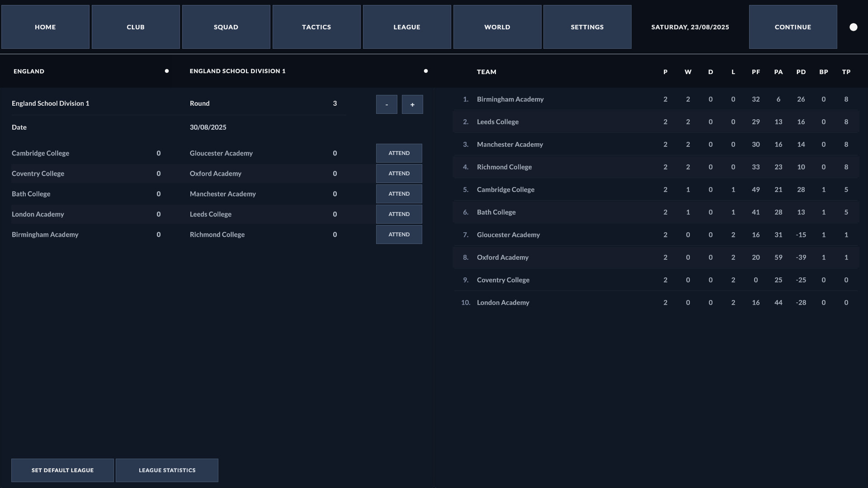
Task: Attend the London Academy vs Leeds College match
Action: tap(399, 214)
